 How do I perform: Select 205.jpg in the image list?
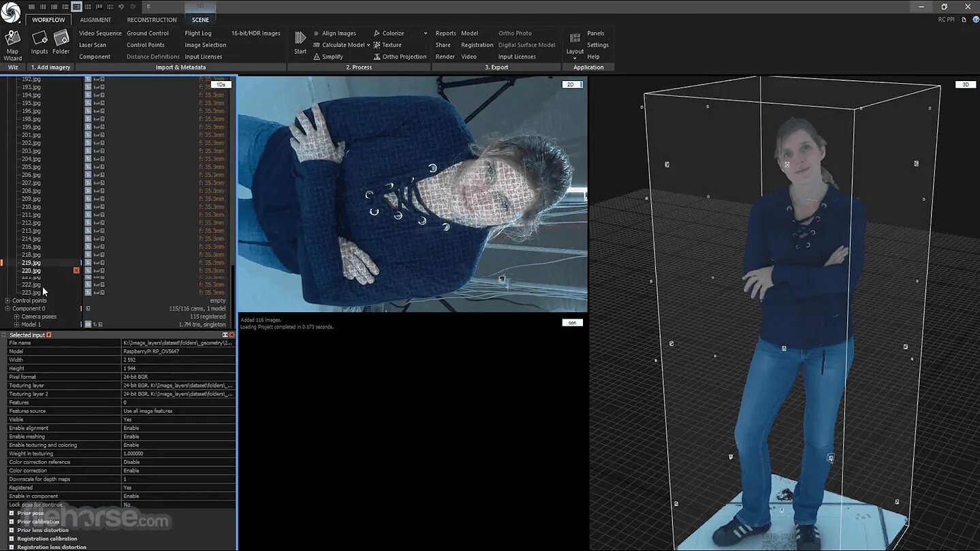pyautogui.click(x=31, y=167)
